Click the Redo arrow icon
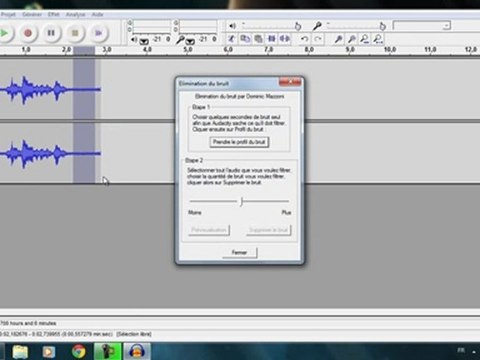The image size is (480, 360). [x=318, y=39]
